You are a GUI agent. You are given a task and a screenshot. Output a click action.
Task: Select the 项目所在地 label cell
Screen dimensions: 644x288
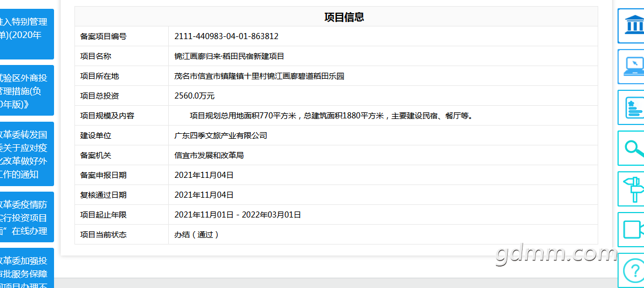point(121,76)
